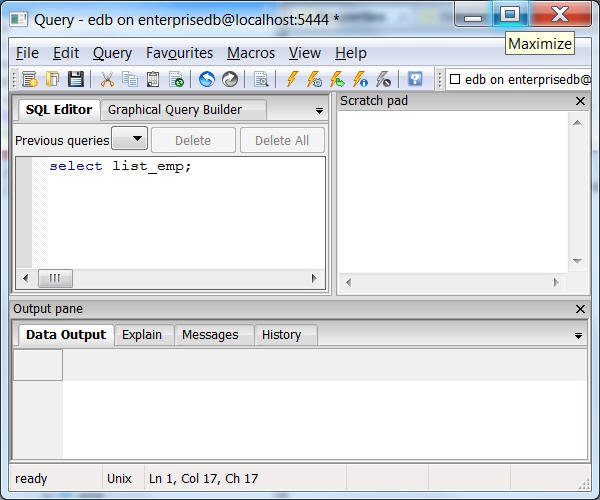
Task: Expand the SQL Editor tab list arrow
Action: pos(319,111)
